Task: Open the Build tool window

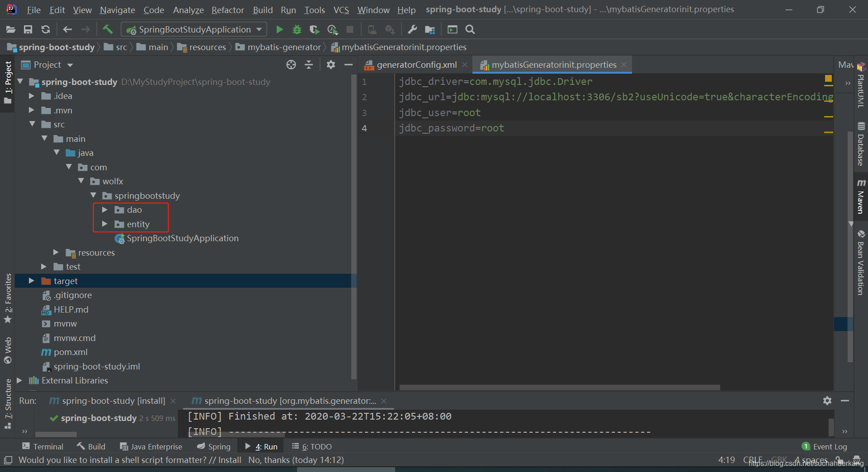Action: click(91, 447)
